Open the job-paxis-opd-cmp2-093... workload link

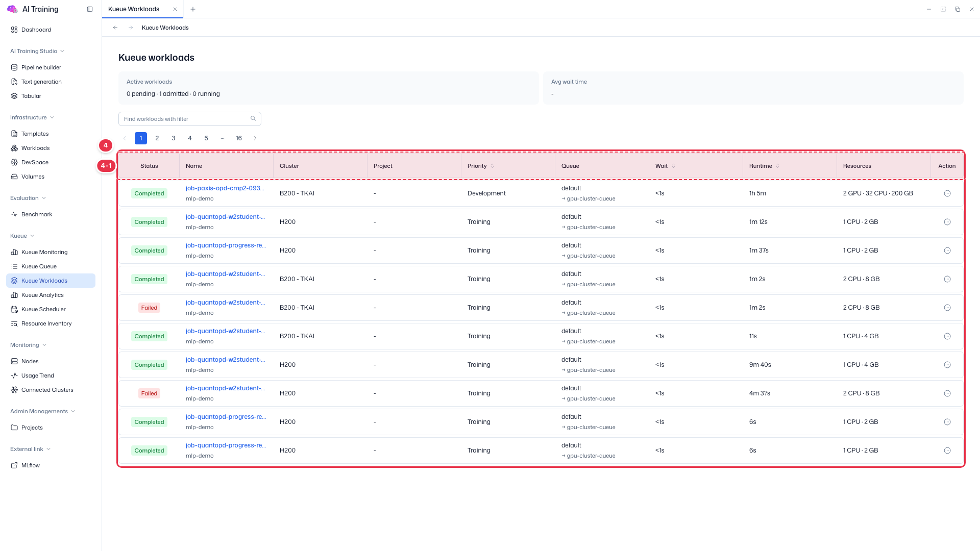click(x=225, y=188)
